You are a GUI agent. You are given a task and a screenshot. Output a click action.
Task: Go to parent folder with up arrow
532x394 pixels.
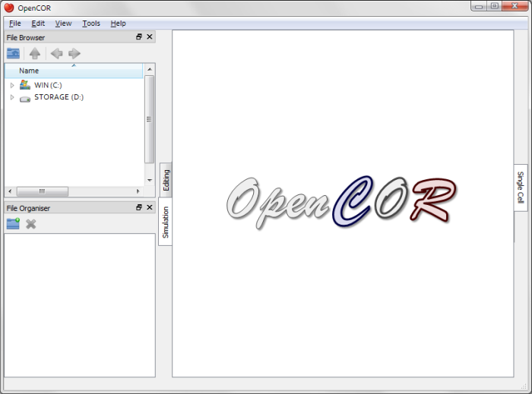(34, 53)
